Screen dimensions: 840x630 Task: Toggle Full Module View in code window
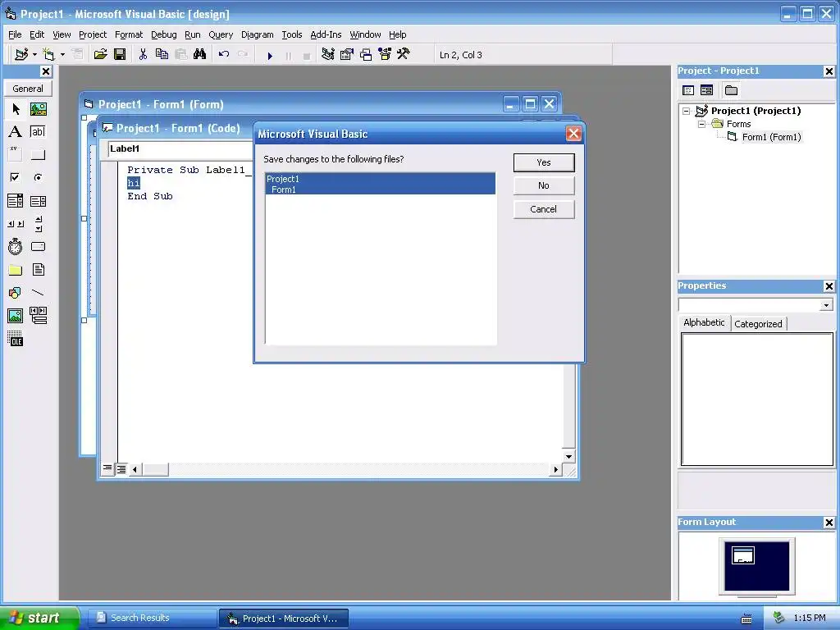click(121, 469)
